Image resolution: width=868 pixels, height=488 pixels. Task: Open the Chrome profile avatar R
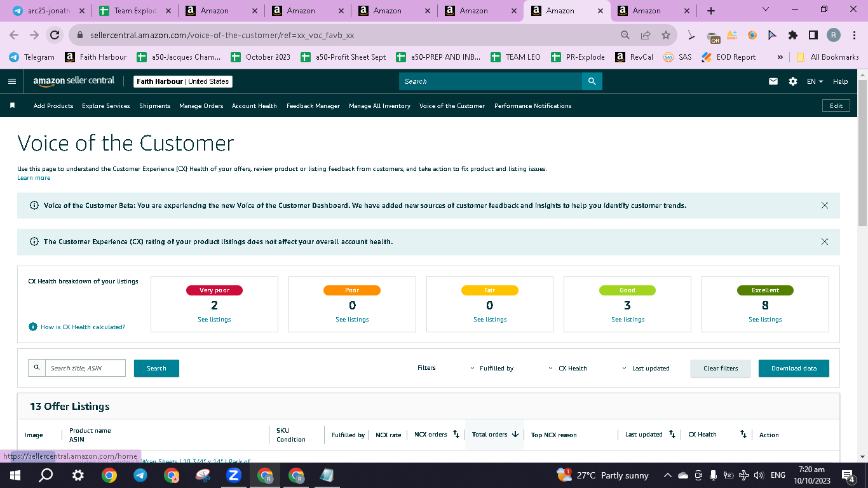(x=834, y=36)
